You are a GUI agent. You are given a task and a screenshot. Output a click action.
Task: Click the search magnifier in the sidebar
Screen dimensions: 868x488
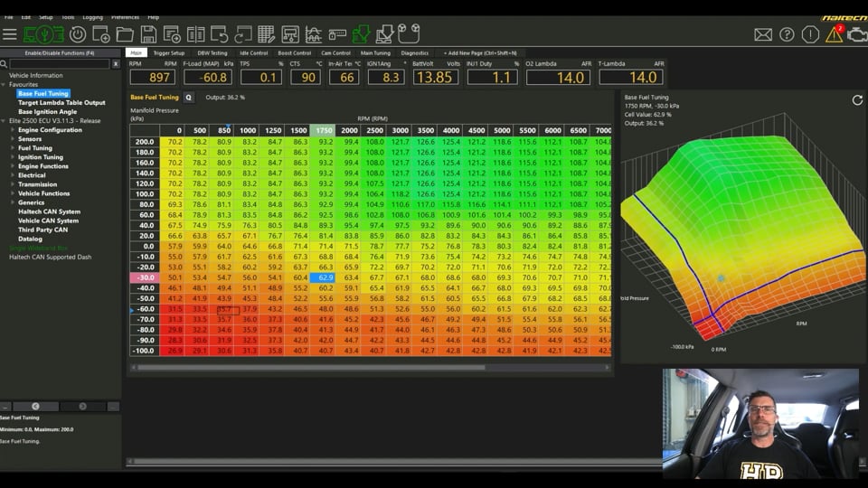tap(4, 64)
